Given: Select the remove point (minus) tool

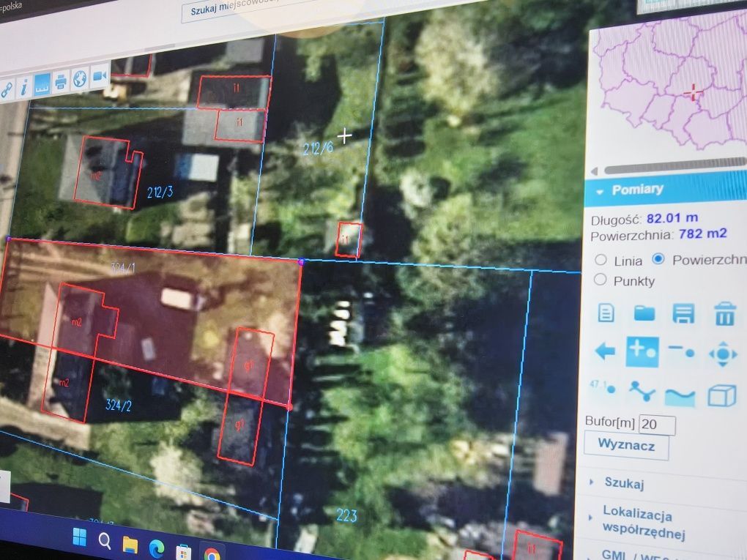Looking at the screenshot, I should point(681,351).
